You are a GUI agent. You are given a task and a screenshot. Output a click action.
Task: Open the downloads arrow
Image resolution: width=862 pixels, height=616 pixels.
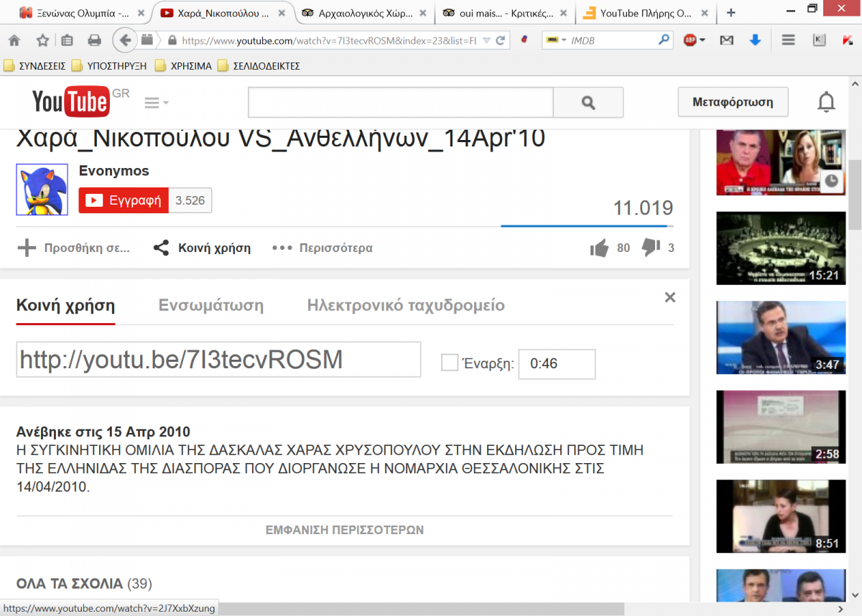[x=755, y=40]
